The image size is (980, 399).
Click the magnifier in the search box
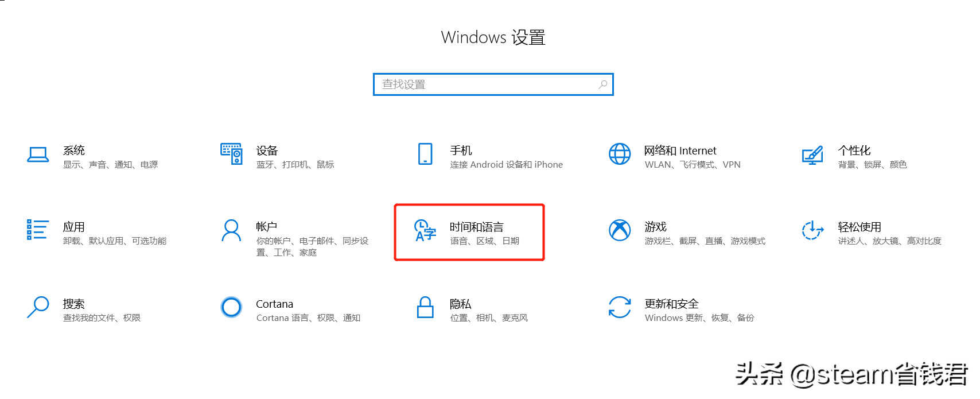point(603,84)
